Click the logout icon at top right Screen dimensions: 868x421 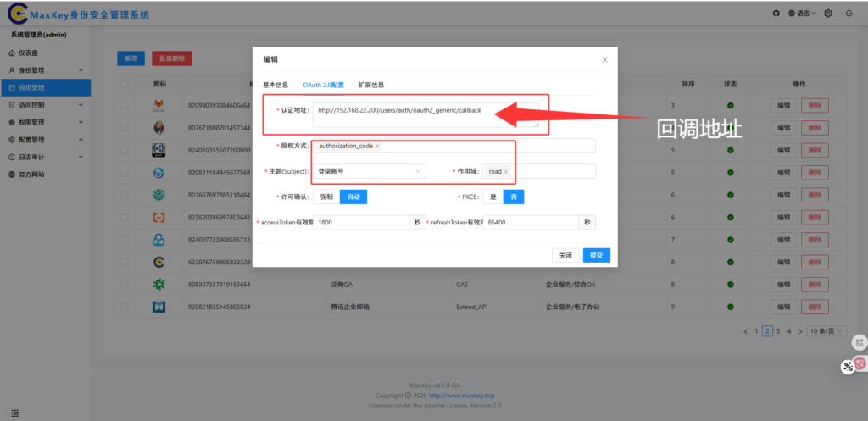[x=849, y=14]
